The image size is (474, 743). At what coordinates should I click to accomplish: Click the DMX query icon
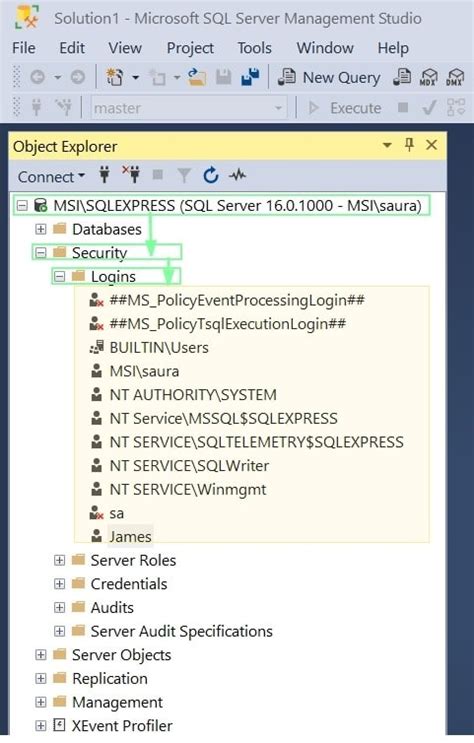coord(455,77)
